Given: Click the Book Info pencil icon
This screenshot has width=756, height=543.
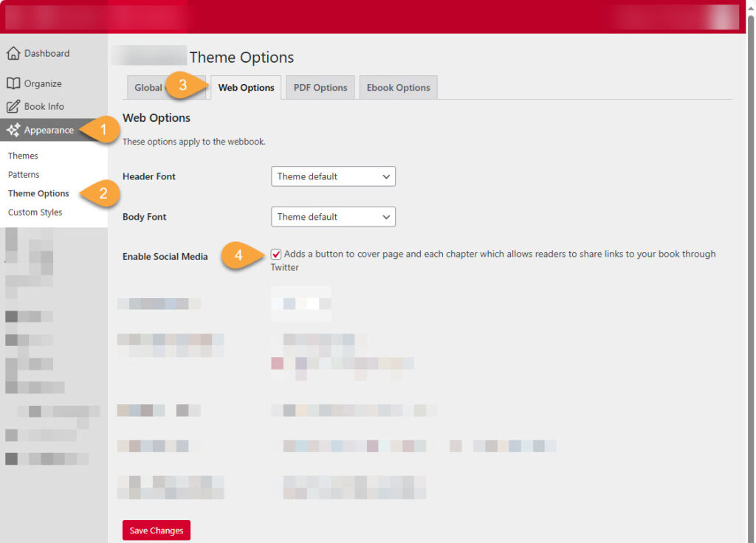Looking at the screenshot, I should pyautogui.click(x=14, y=106).
